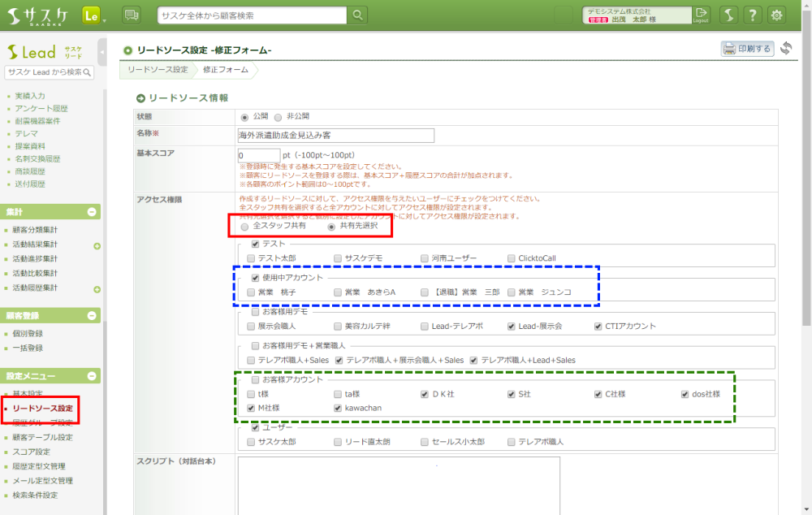
Task: Click the 名称 text input field
Action: click(x=336, y=135)
